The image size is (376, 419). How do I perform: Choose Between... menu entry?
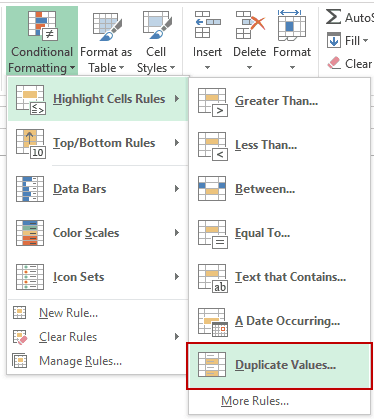coord(279,189)
